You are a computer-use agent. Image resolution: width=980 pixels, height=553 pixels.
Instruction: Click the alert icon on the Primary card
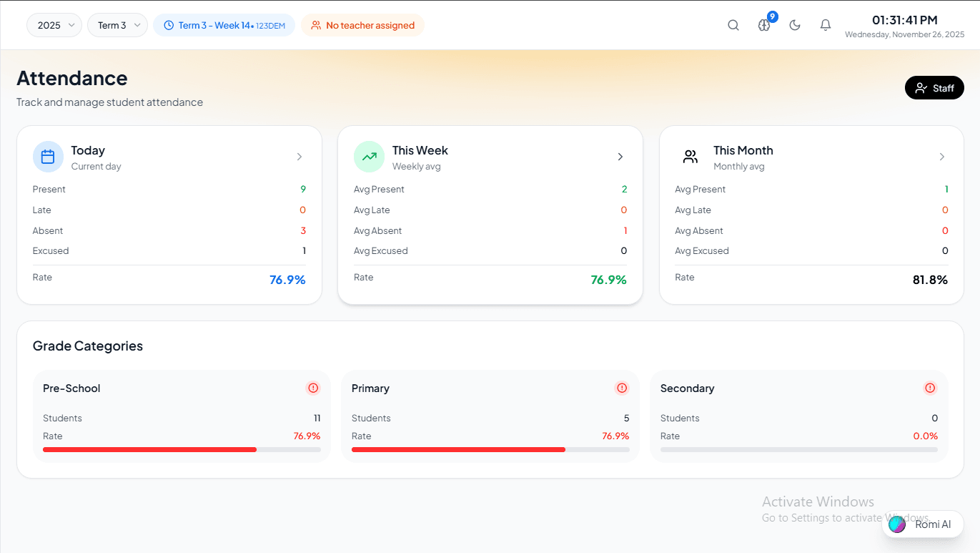click(622, 388)
